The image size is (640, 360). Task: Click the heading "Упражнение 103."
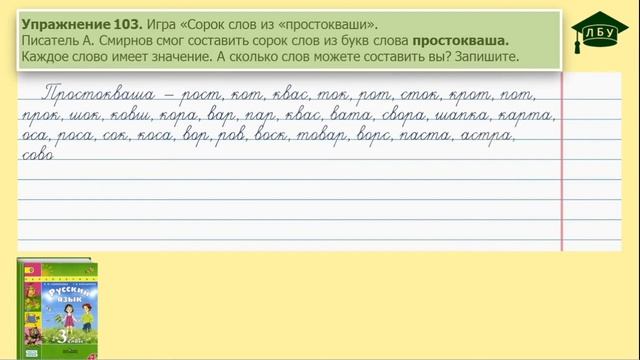coord(82,24)
